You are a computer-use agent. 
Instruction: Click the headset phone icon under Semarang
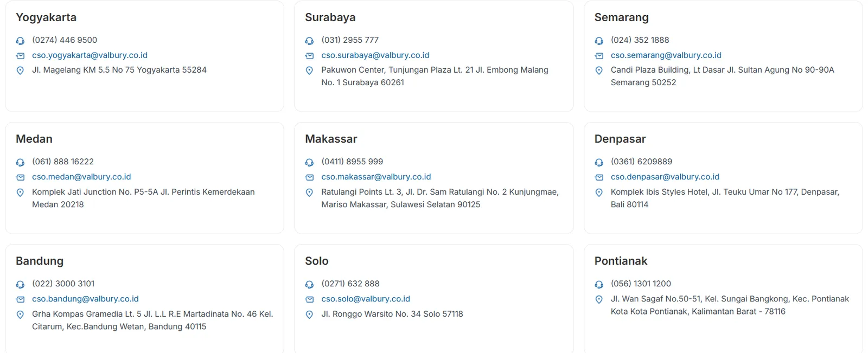pyautogui.click(x=599, y=41)
